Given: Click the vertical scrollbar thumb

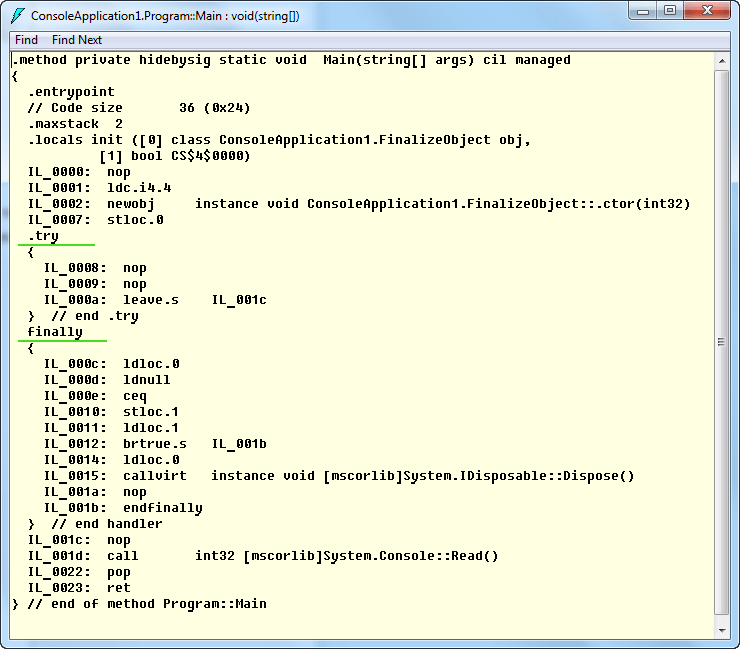Looking at the screenshot, I should click(x=722, y=343).
